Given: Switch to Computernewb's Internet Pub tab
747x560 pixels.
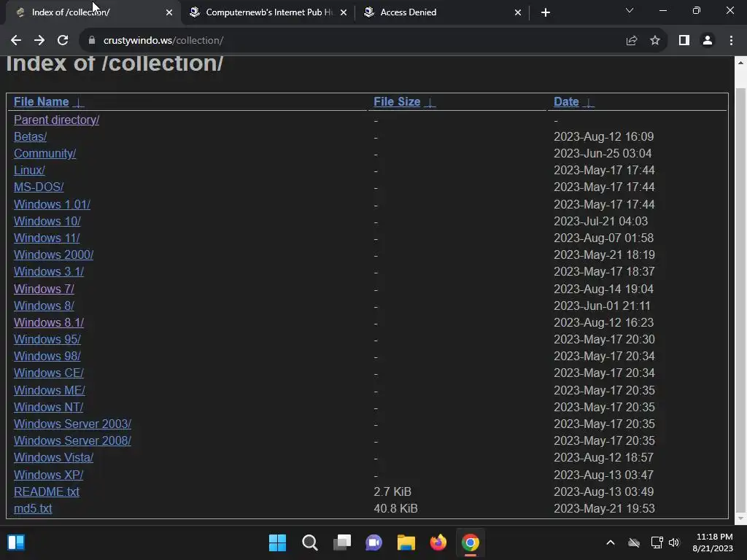Looking at the screenshot, I should coord(268,12).
